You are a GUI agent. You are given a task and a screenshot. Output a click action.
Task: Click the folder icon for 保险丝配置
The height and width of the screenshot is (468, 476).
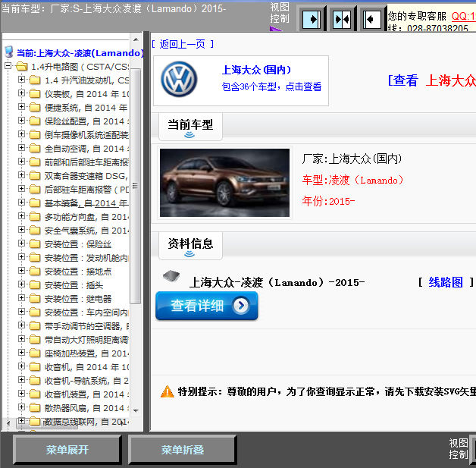pos(35,121)
